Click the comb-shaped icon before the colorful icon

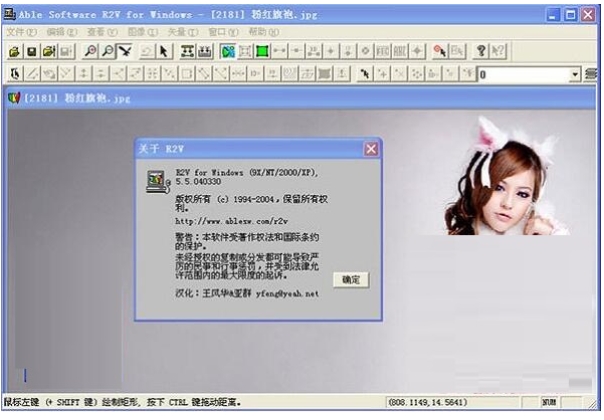pos(205,51)
